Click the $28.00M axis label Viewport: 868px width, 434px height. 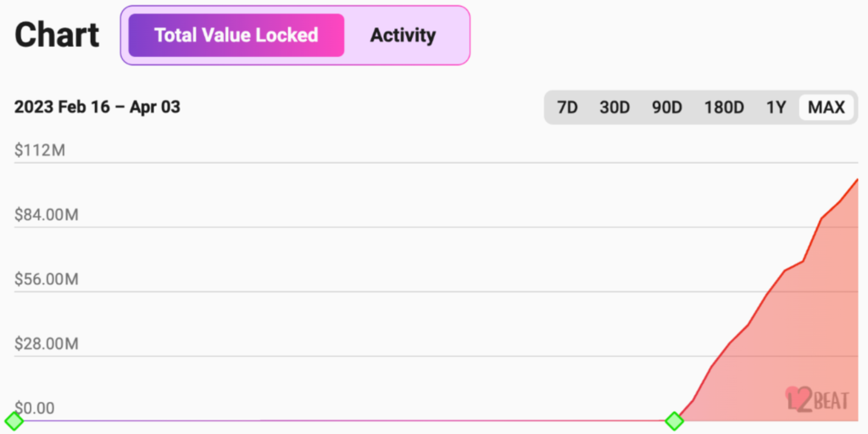pyautogui.click(x=47, y=344)
